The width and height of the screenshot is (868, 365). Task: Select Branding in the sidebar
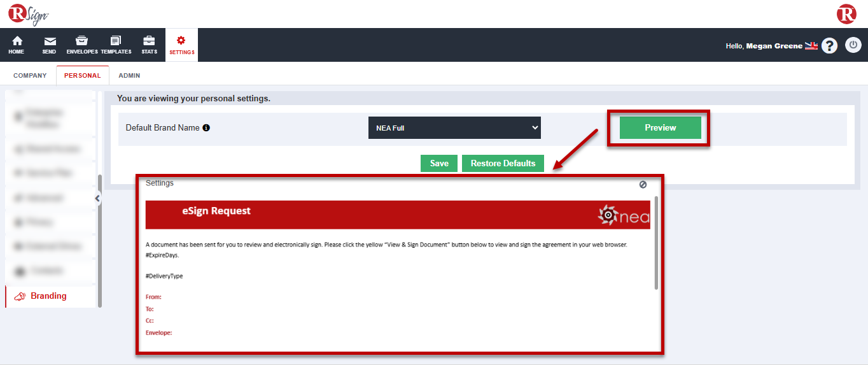tap(48, 296)
